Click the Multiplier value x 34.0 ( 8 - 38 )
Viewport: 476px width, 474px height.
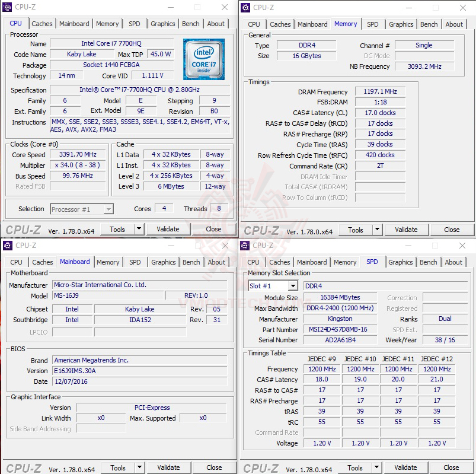(78, 165)
